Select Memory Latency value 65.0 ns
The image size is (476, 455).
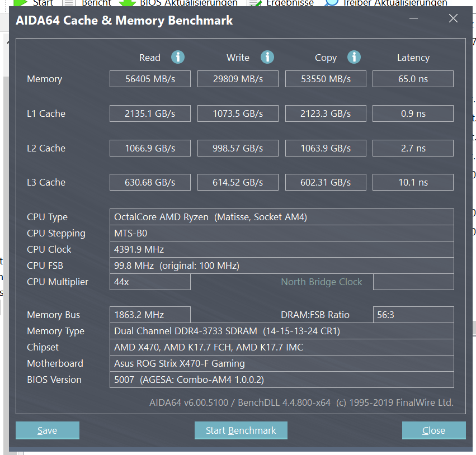point(413,79)
